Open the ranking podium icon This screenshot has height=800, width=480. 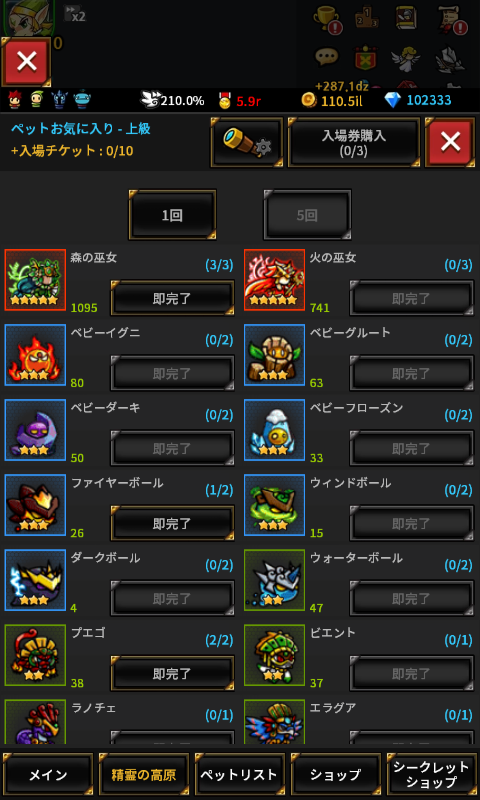click(367, 17)
